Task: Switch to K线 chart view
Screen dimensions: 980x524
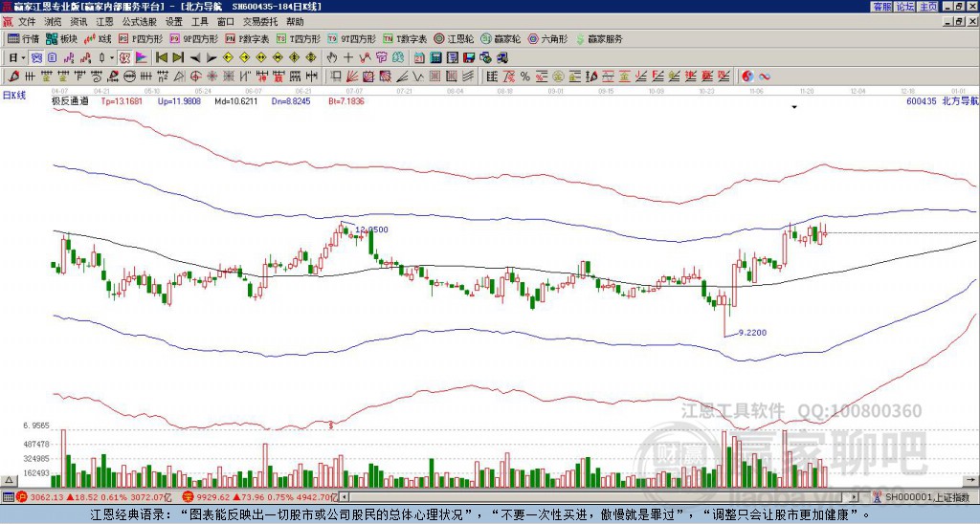Action: (98, 38)
